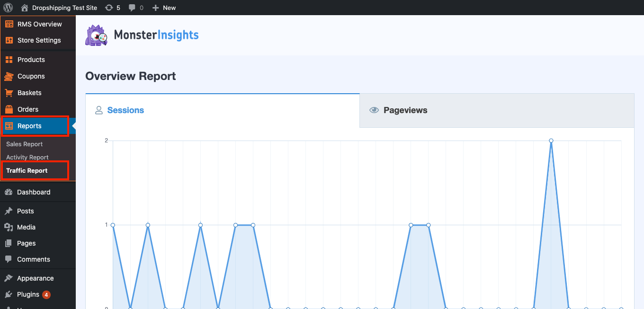Open Traffic Report submenu link
644x309 pixels.
27,170
